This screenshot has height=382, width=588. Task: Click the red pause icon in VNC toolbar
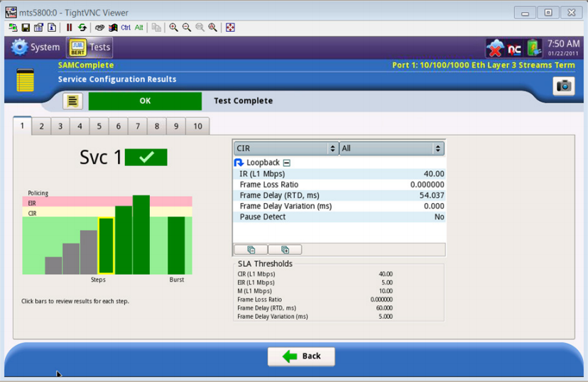pyautogui.click(x=69, y=28)
